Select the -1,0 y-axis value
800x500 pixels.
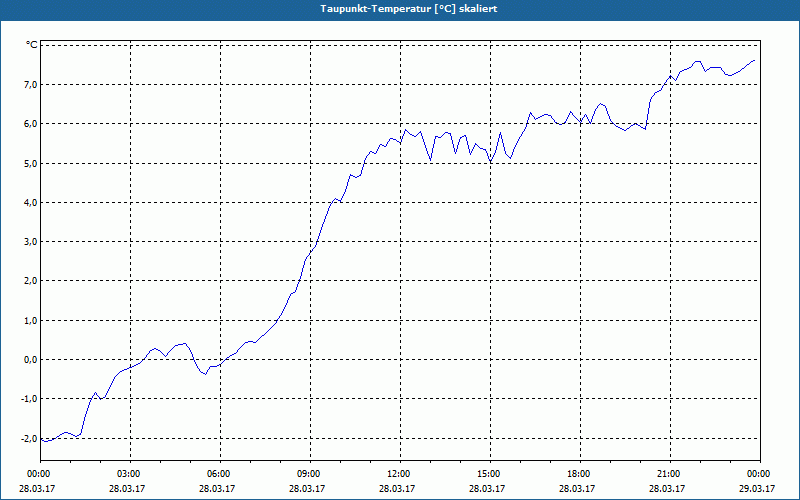point(29,399)
